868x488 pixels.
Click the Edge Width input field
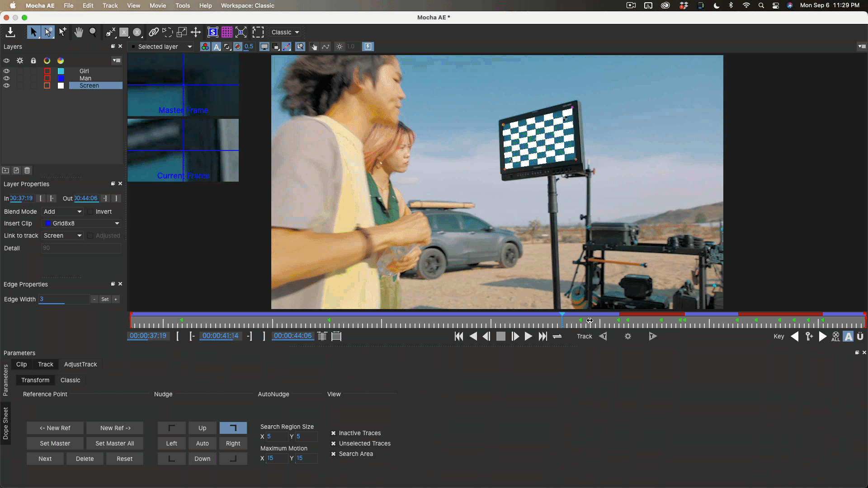(x=63, y=299)
